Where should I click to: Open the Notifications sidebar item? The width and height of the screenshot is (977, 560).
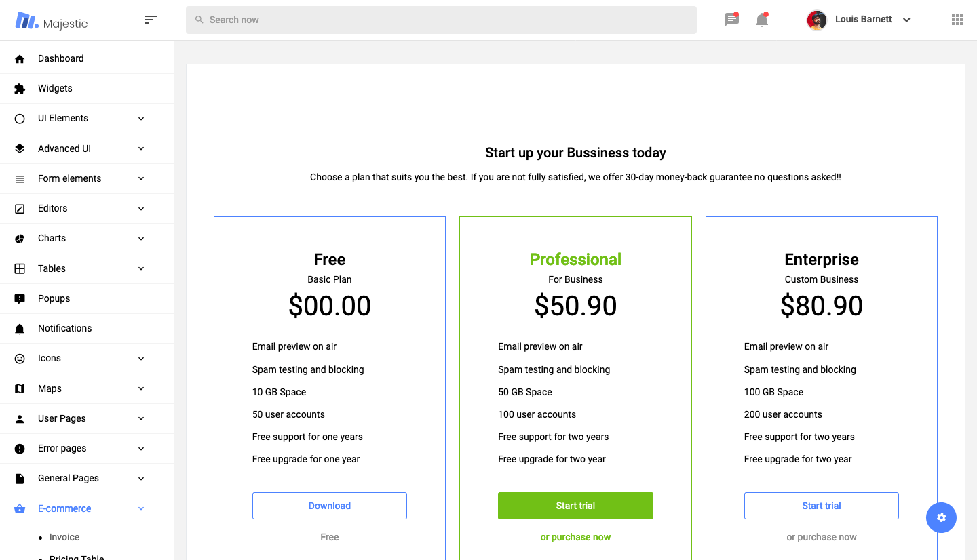pos(64,328)
